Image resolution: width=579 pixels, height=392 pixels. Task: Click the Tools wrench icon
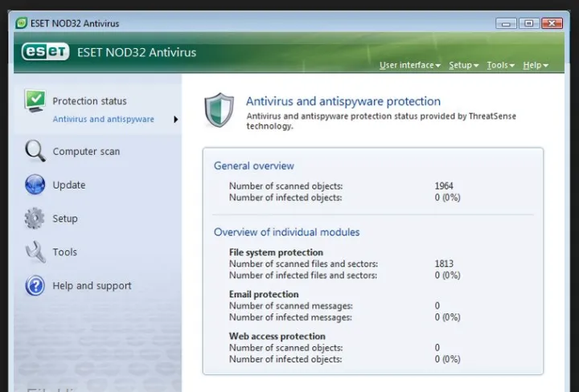(x=35, y=252)
